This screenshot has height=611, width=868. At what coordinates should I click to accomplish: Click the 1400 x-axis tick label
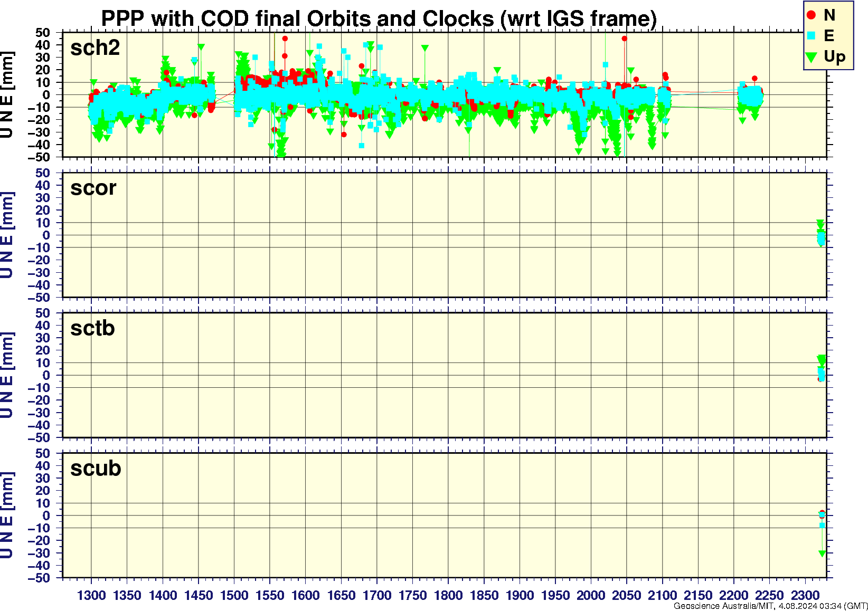163,595
